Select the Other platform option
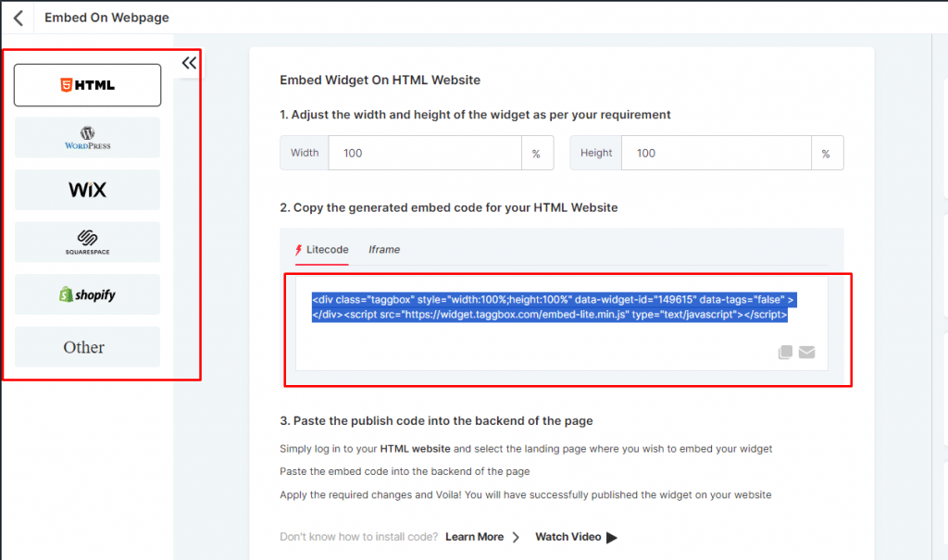 (x=87, y=347)
